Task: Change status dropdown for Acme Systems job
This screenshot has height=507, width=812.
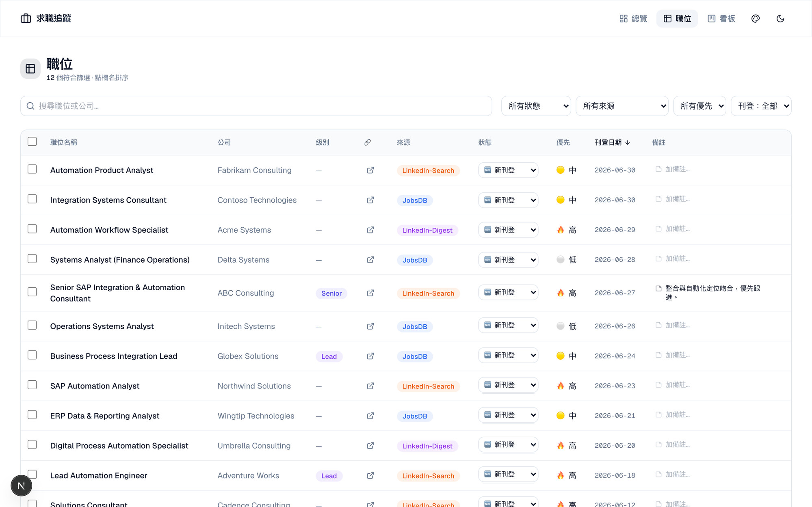Action: coord(508,230)
